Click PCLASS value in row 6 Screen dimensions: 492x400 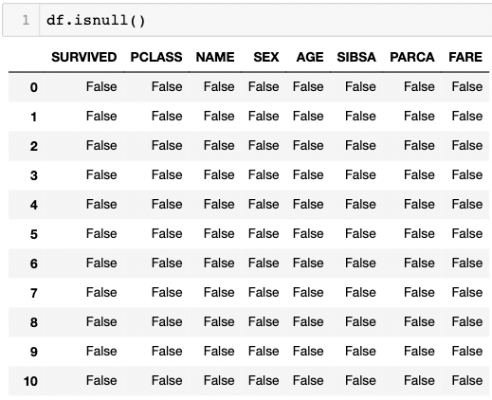(x=167, y=263)
